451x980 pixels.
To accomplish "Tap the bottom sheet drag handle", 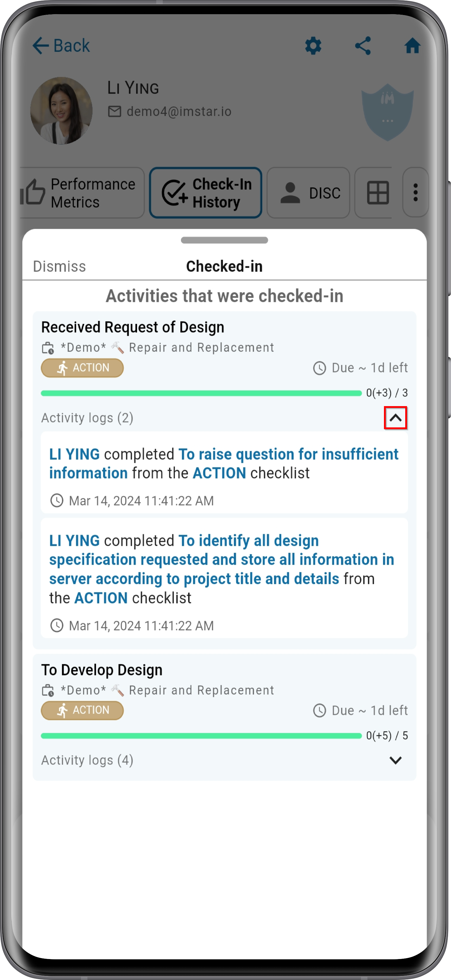I will (x=224, y=240).
